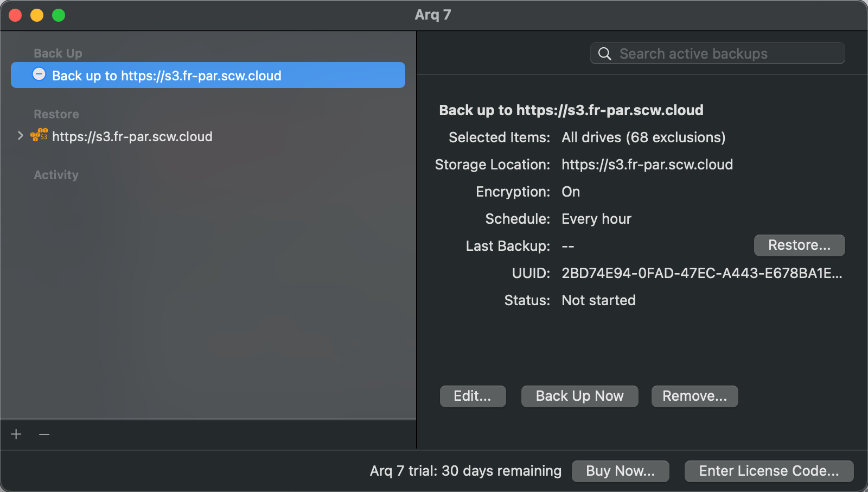Viewport: 868px width, 492px height.
Task: Click the plus icon to add backup plan
Action: tap(16, 434)
